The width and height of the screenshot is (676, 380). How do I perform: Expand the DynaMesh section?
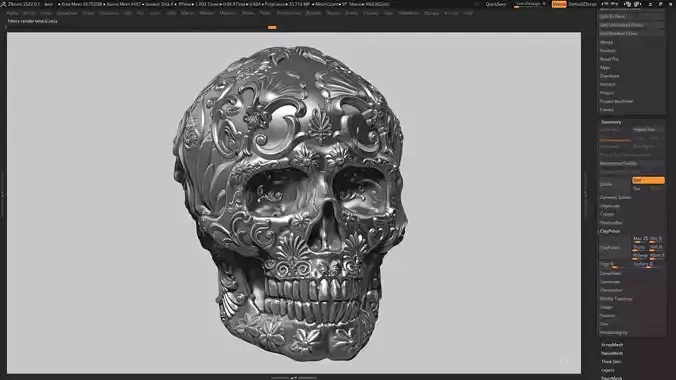click(610, 273)
